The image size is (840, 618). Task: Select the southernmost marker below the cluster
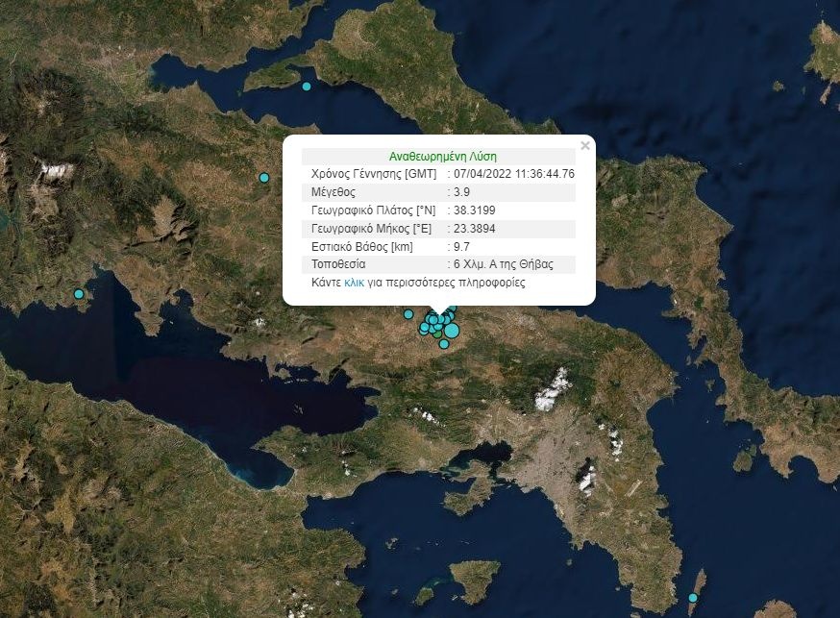(x=444, y=344)
